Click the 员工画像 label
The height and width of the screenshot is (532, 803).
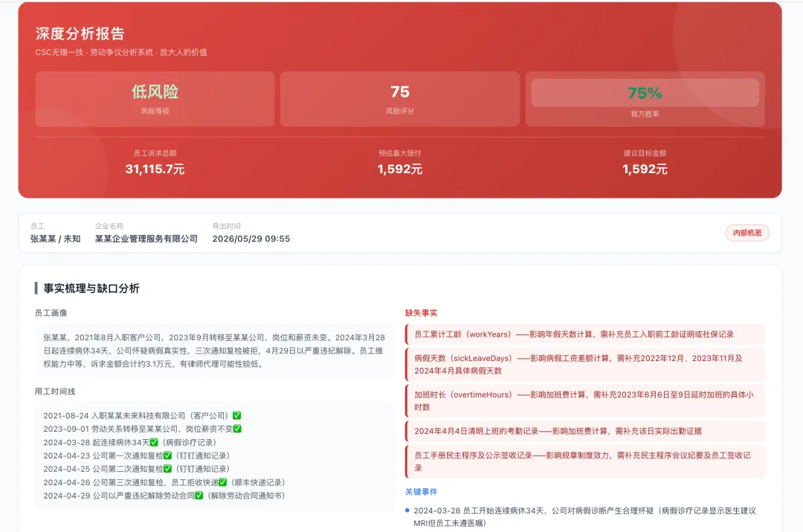pyautogui.click(x=51, y=313)
